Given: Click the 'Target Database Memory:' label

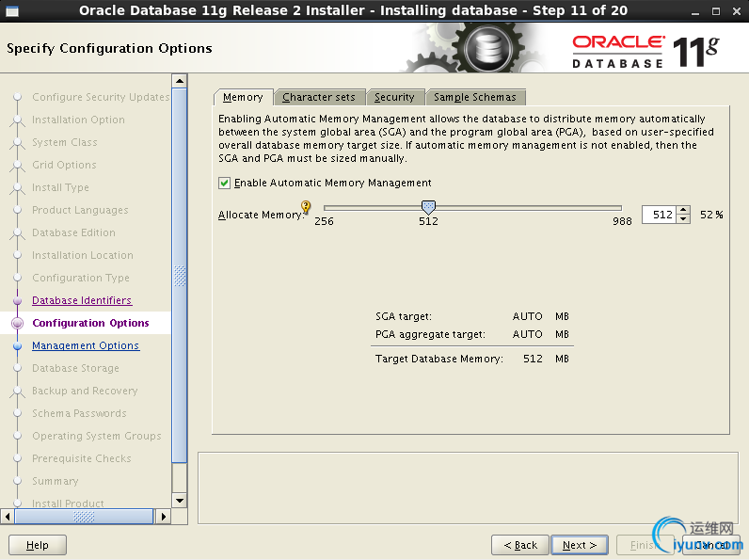Looking at the screenshot, I should click(439, 359).
